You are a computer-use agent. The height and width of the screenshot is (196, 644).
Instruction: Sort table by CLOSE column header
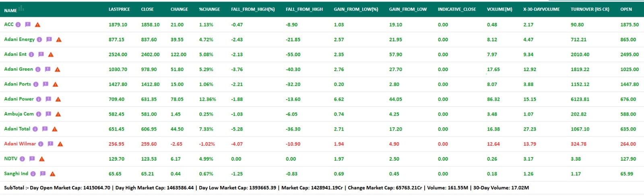147,9
